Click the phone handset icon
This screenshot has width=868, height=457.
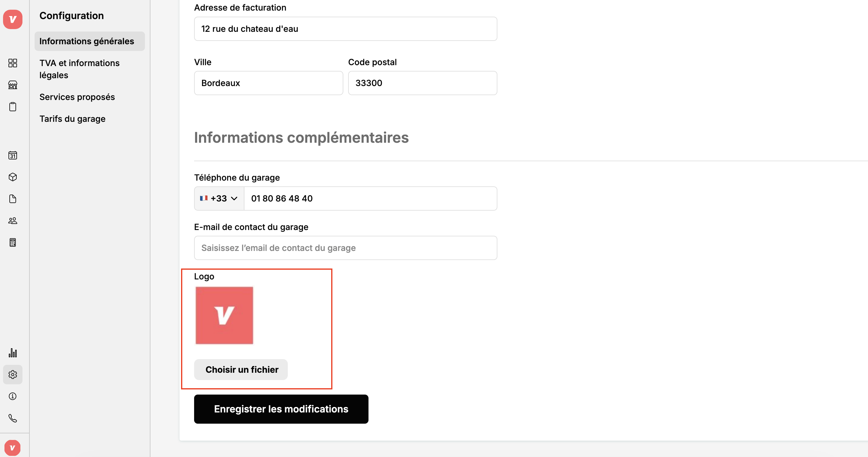click(13, 418)
